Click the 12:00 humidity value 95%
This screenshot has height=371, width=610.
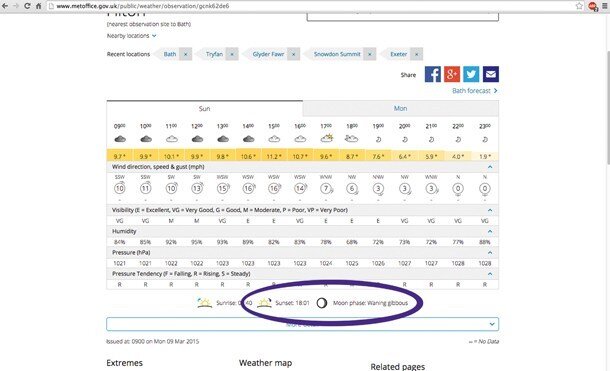197,242
